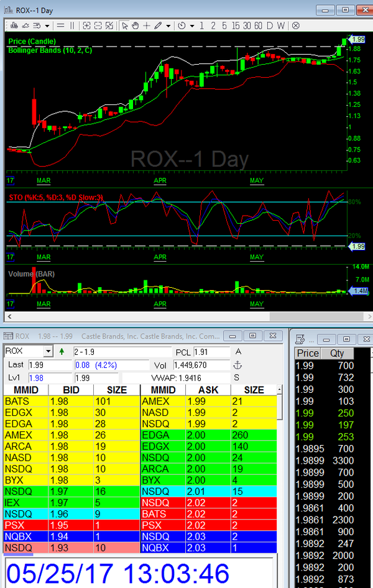Viewport: 373px width, 588px height.
Task: Open the ROX symbol dropdown
Action: 48,351
